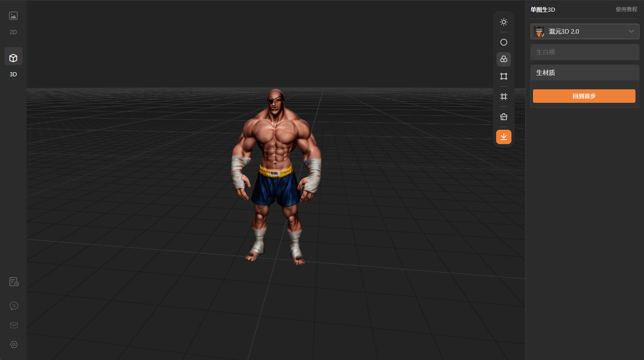The width and height of the screenshot is (644, 360).
Task: Click the avatar thumbnail in model selector
Action: (539, 31)
